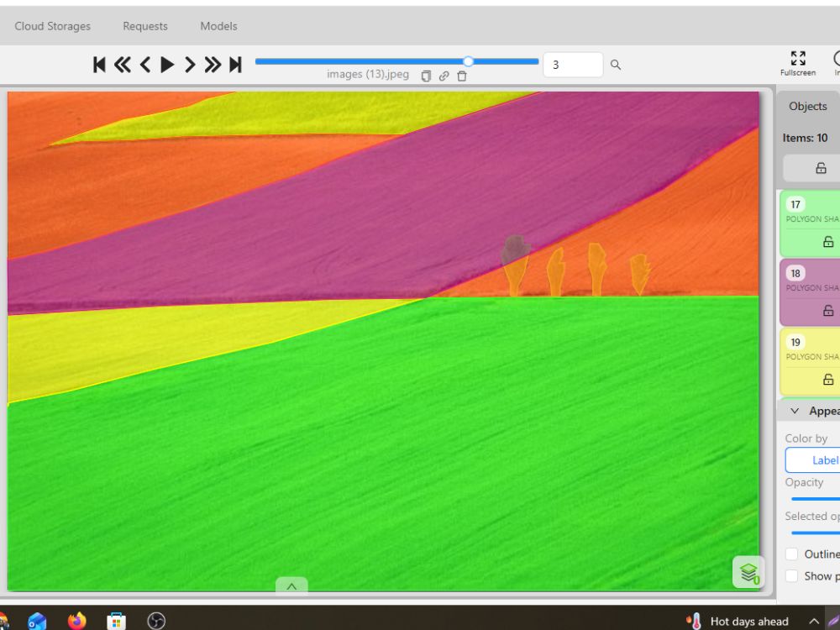This screenshot has height=630, width=840.
Task: Open the Models page
Action: [218, 26]
